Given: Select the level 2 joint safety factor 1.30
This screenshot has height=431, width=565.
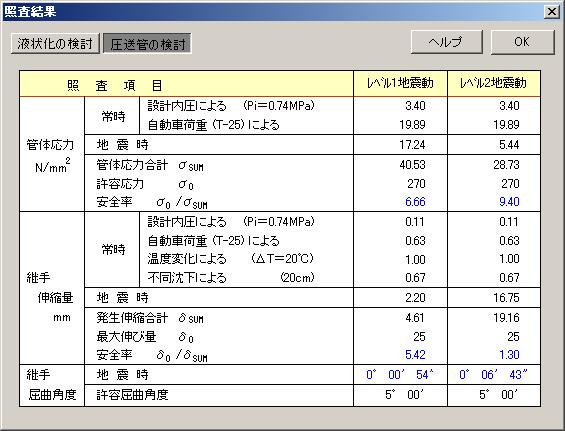Looking at the screenshot, I should coord(509,355).
